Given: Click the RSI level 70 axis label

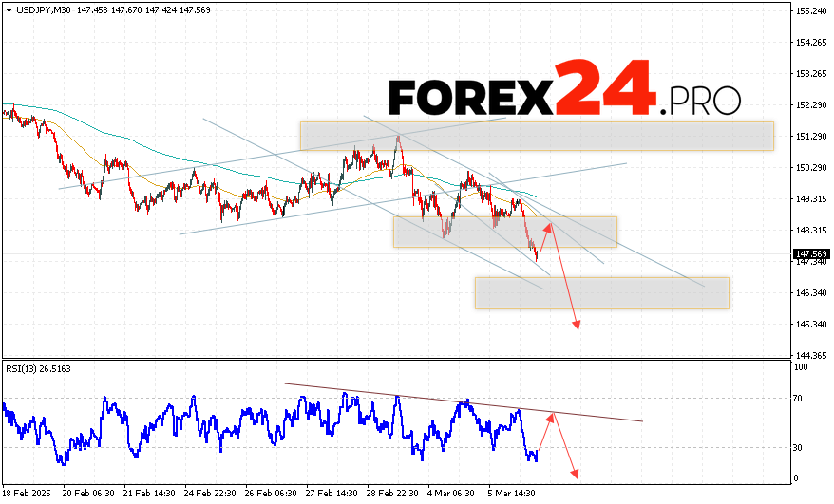Looking at the screenshot, I should pyautogui.click(x=803, y=399).
